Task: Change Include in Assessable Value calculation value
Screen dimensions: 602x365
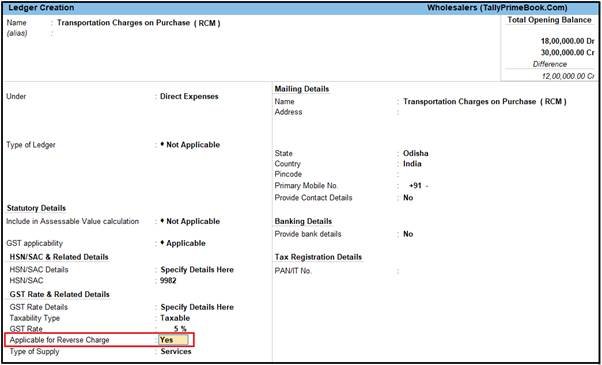Action: (x=190, y=221)
